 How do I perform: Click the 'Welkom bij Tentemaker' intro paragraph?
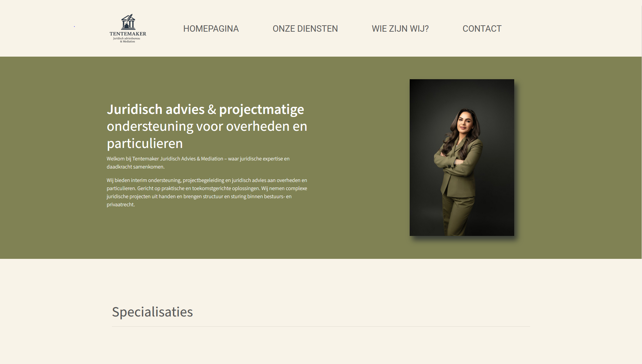point(198,162)
